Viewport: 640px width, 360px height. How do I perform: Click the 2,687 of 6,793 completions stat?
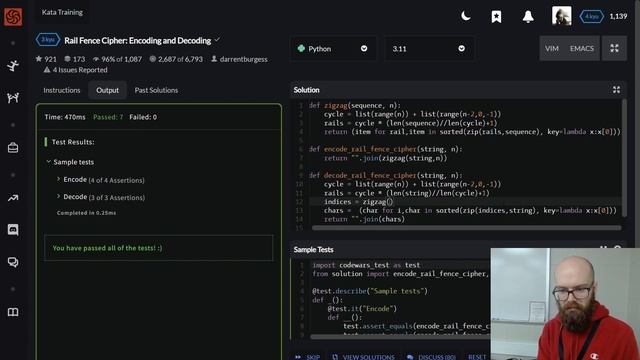pos(176,59)
